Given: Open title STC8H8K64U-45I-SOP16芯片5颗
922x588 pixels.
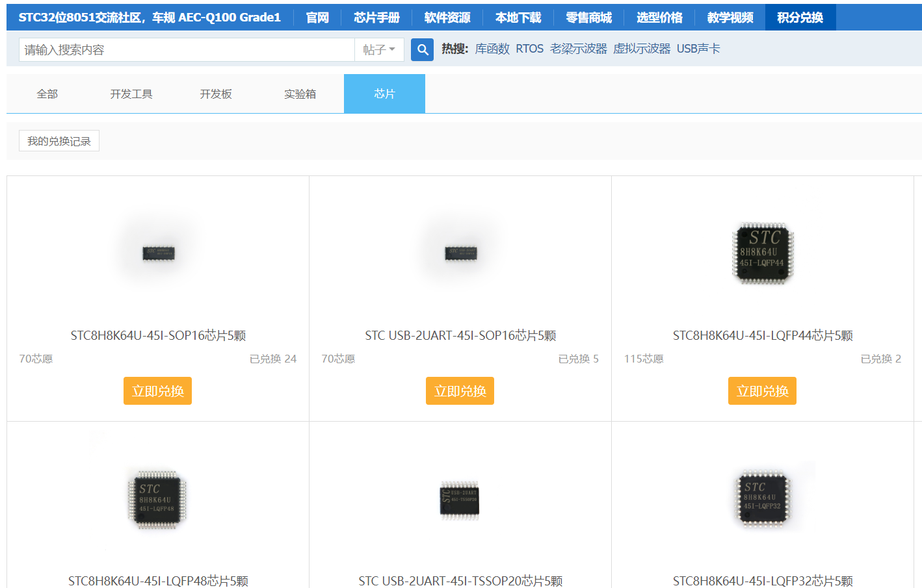Looking at the screenshot, I should coord(158,335).
